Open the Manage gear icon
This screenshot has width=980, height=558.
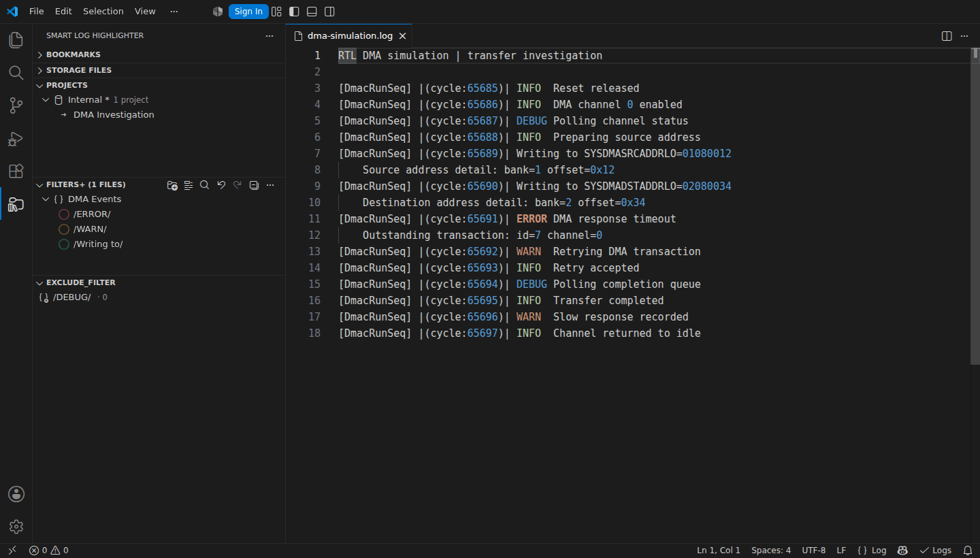pyautogui.click(x=16, y=527)
